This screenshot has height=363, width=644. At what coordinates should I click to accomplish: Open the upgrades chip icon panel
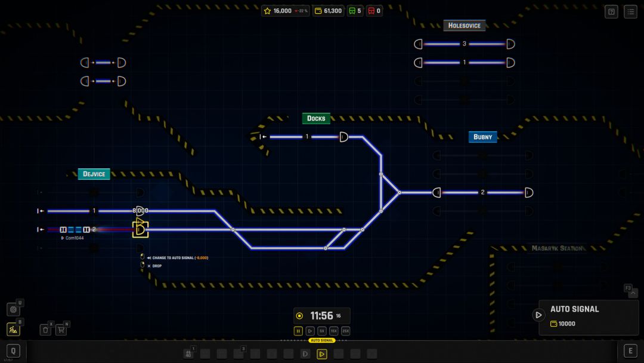[13, 309]
